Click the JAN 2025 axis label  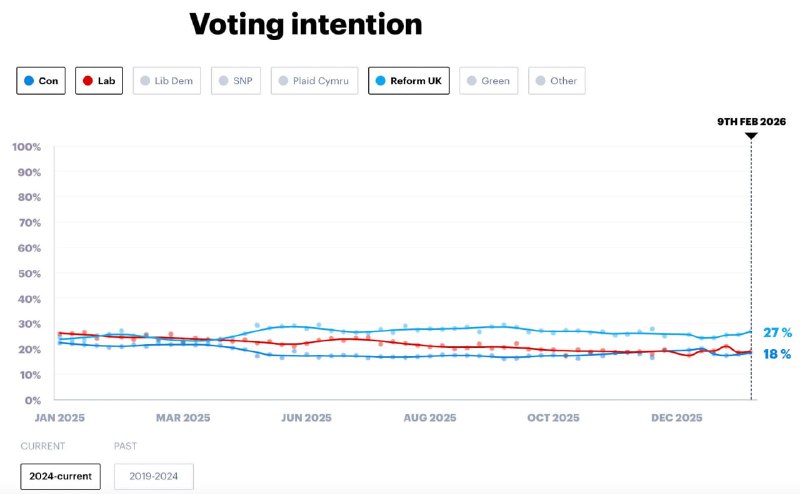point(58,418)
